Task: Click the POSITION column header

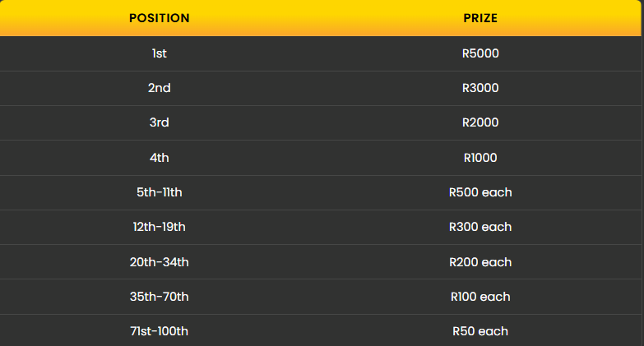Action: (159, 18)
